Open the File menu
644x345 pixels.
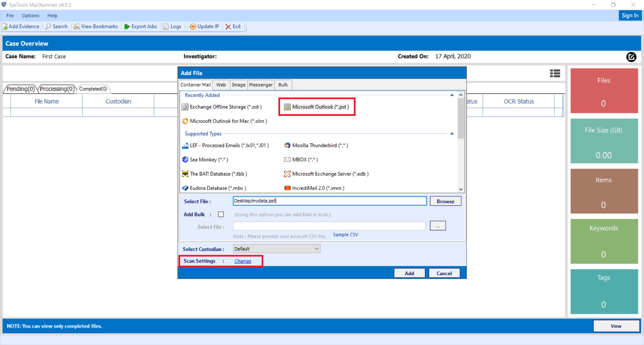[10, 15]
